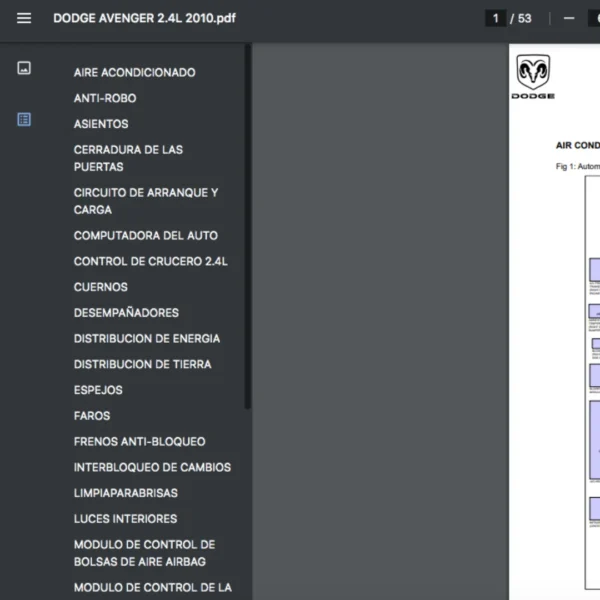This screenshot has height=600, width=600.
Task: Go to CUERNOS section
Action: pyautogui.click(x=101, y=287)
